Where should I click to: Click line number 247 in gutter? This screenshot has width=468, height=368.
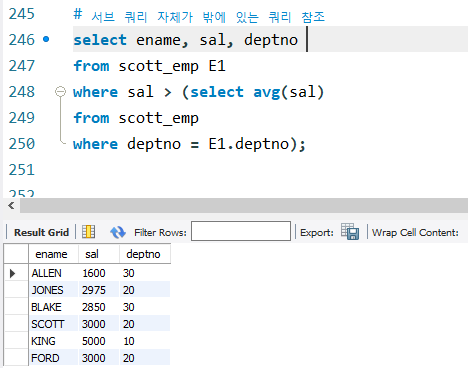(22, 66)
